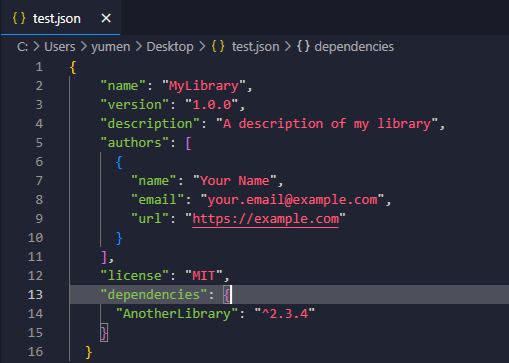509x363 pixels.
Task: Click line number 16 in gutter
Action: coord(36,352)
